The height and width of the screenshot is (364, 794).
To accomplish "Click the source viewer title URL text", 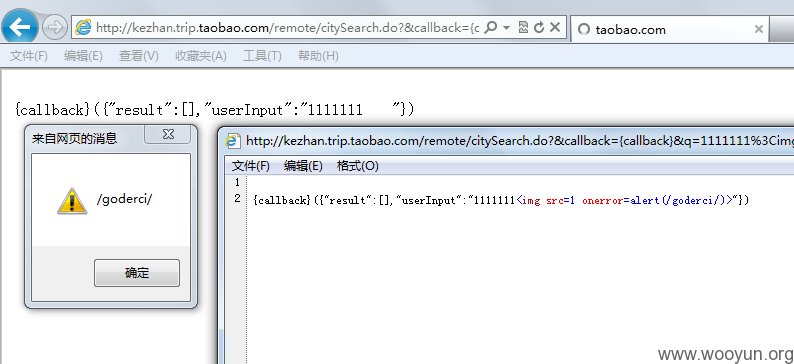I will point(520,141).
